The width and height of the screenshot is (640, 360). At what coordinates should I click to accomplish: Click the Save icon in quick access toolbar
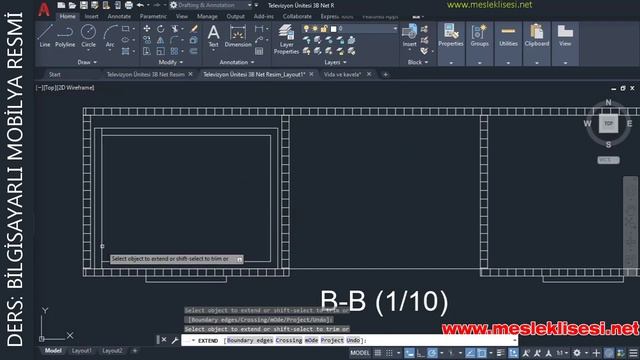coord(84,5)
